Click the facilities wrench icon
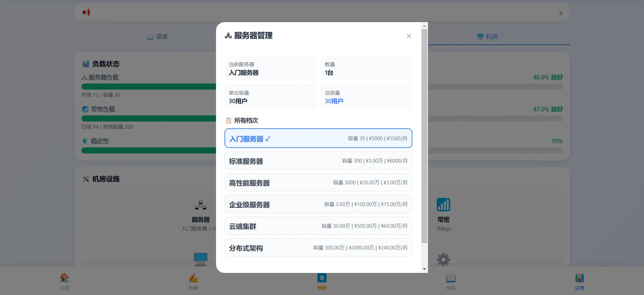 point(86,179)
